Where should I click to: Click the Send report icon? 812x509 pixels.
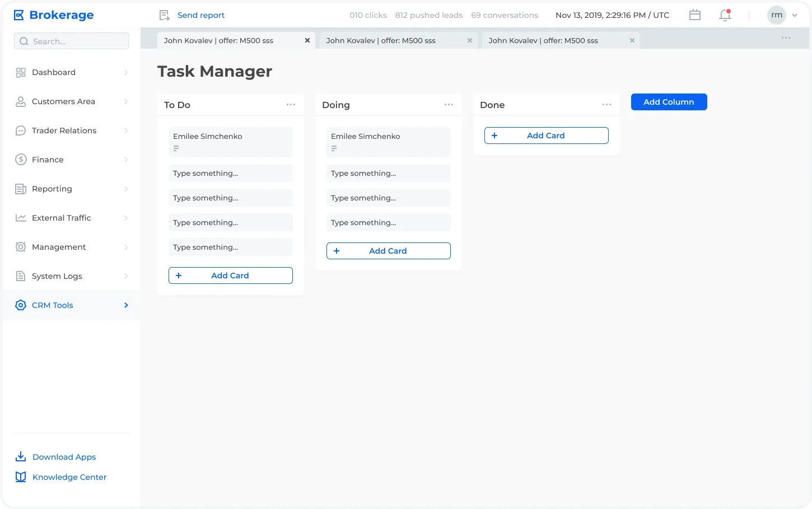tap(164, 15)
